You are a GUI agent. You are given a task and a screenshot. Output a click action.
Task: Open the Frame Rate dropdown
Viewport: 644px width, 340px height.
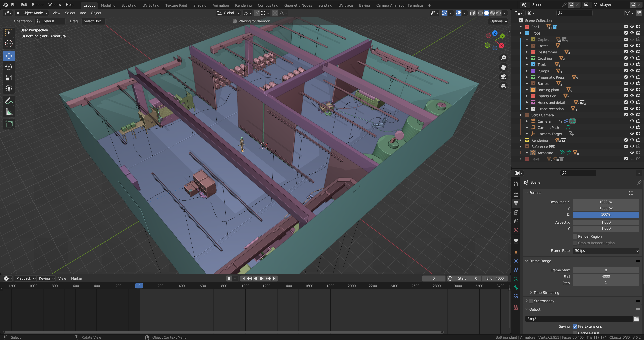pos(606,251)
